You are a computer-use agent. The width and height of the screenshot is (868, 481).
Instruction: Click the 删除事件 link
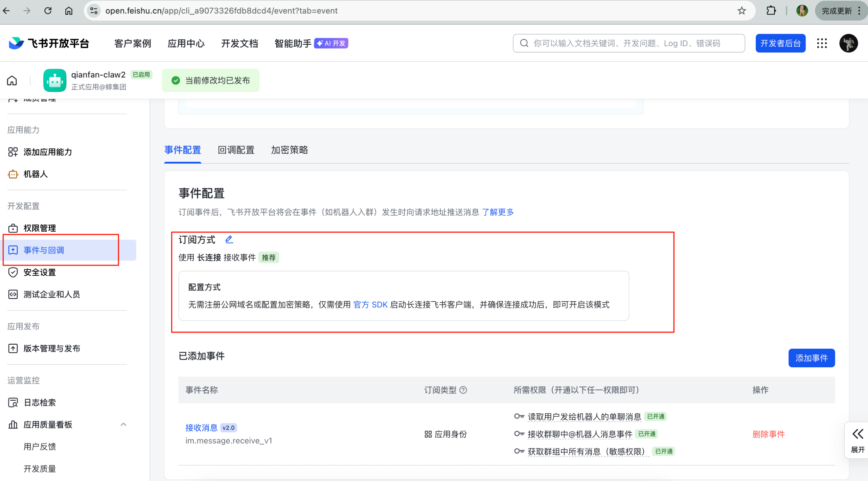(x=768, y=434)
